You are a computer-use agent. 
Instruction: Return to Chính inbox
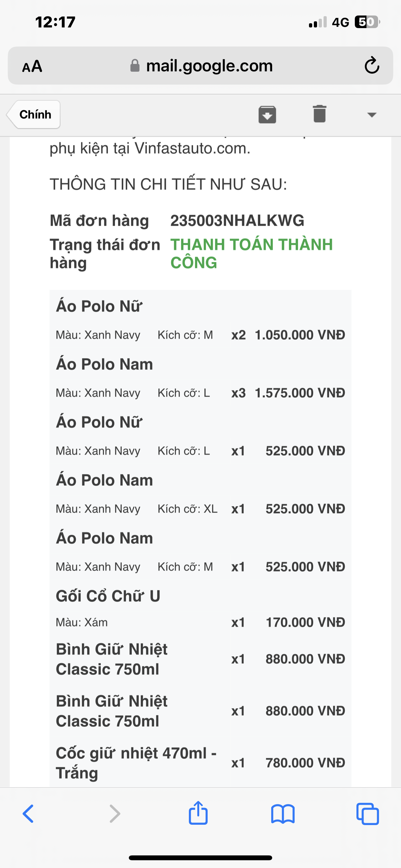pyautogui.click(x=34, y=115)
